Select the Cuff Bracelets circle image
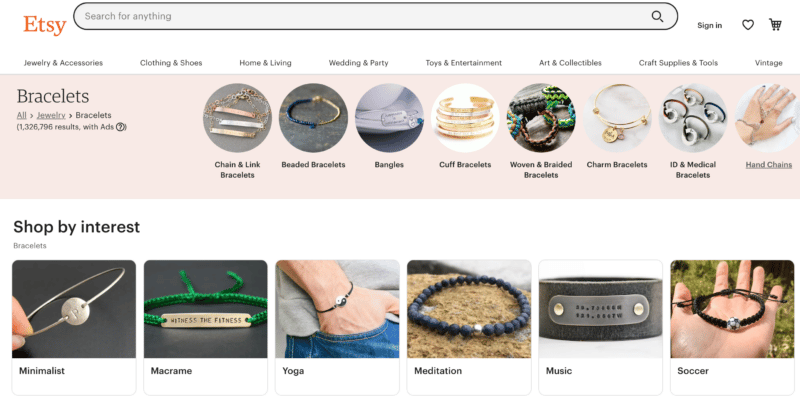800x402 pixels. pyautogui.click(x=465, y=118)
